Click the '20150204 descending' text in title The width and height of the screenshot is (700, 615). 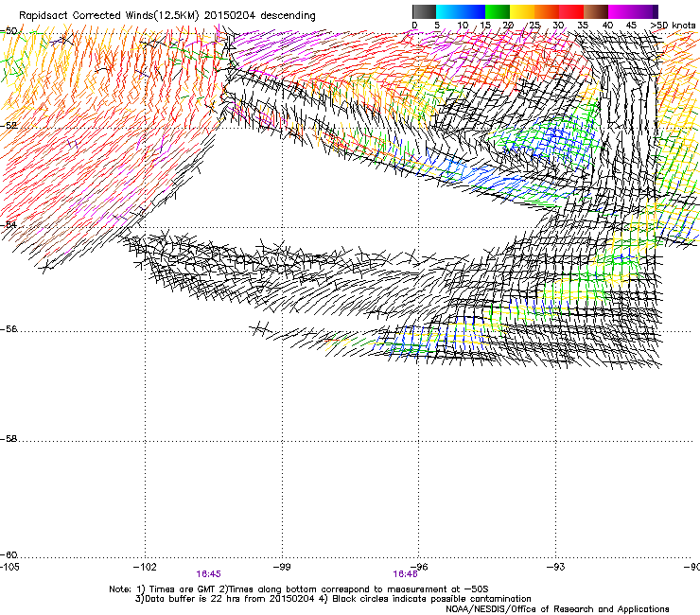(260, 16)
